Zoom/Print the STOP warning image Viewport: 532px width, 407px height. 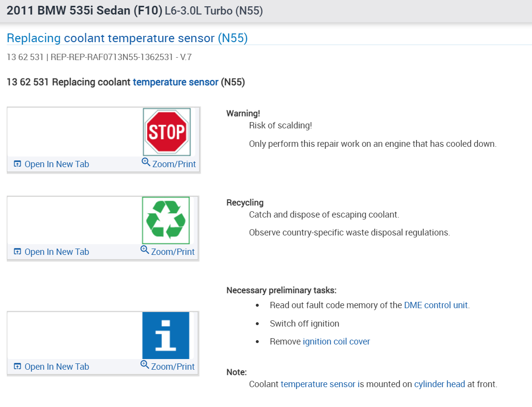point(169,164)
